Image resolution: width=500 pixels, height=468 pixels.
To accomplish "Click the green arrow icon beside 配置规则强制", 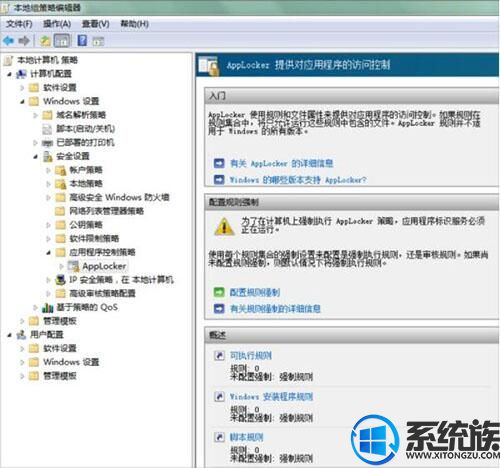I will click(219, 292).
